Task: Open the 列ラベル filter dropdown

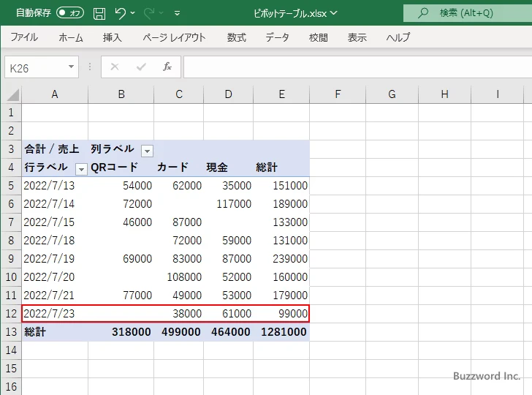Action: (148, 151)
